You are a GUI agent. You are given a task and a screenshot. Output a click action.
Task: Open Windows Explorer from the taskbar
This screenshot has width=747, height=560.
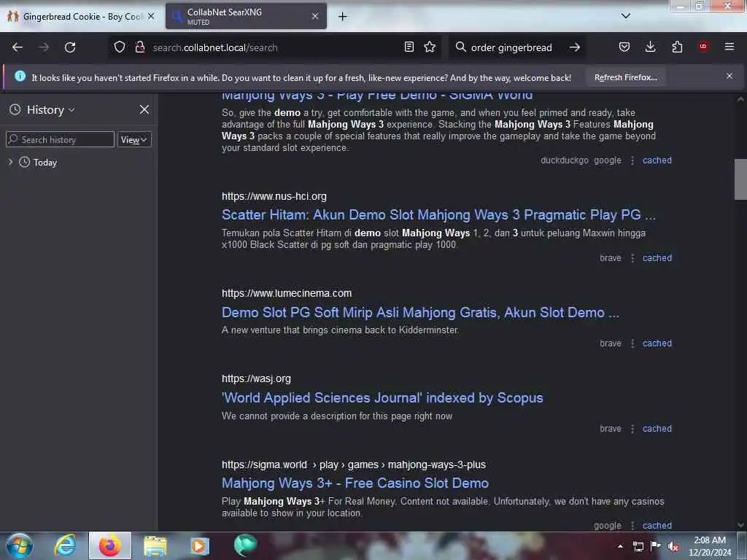[155, 546]
